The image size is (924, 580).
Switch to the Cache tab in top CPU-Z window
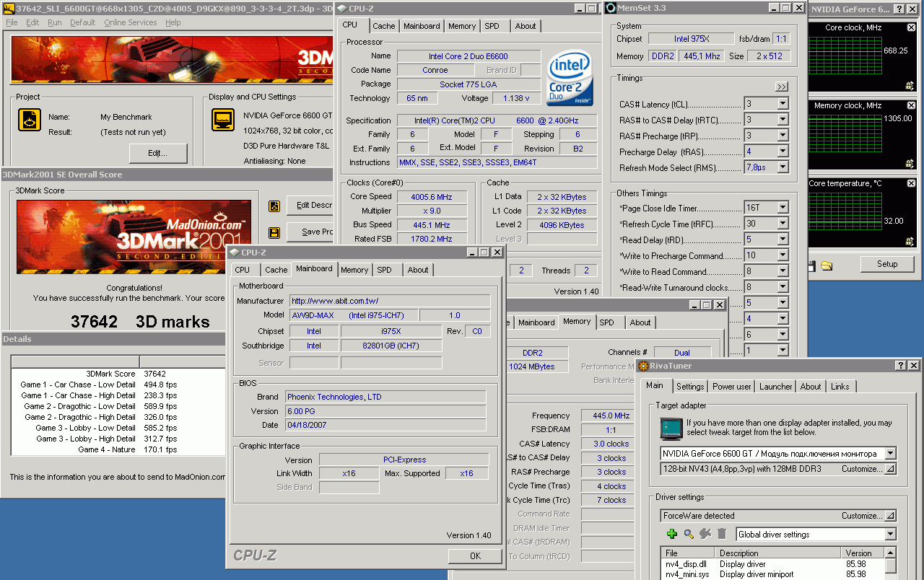tap(384, 26)
